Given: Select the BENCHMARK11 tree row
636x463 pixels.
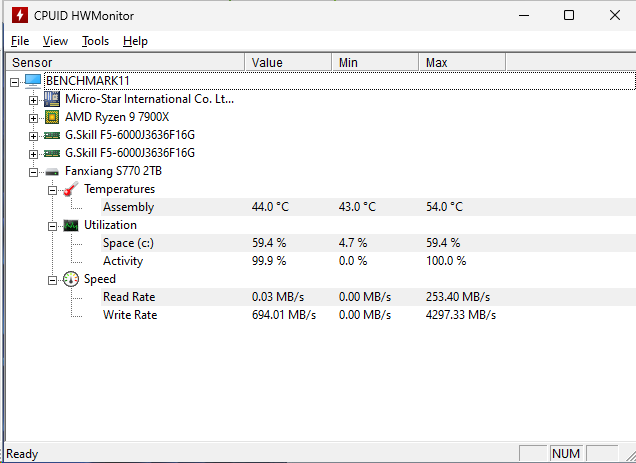Looking at the screenshot, I should (339, 81).
